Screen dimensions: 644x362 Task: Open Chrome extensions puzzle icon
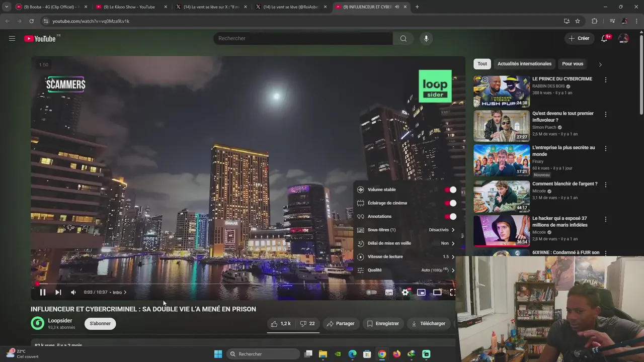(x=595, y=21)
